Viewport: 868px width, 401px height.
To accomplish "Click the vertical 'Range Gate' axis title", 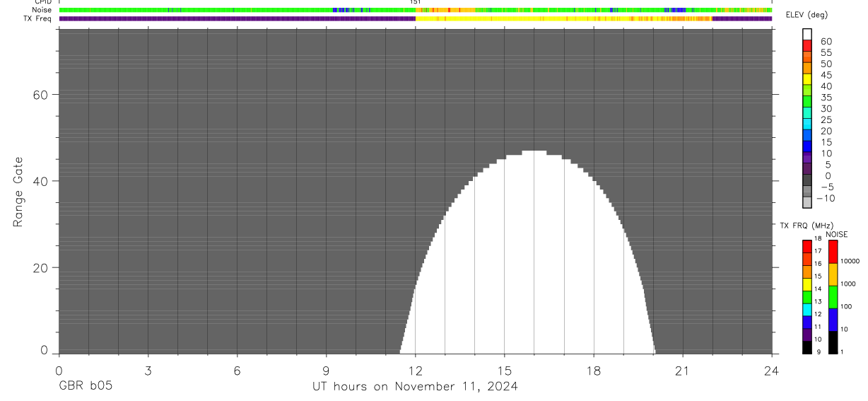I will click(19, 192).
